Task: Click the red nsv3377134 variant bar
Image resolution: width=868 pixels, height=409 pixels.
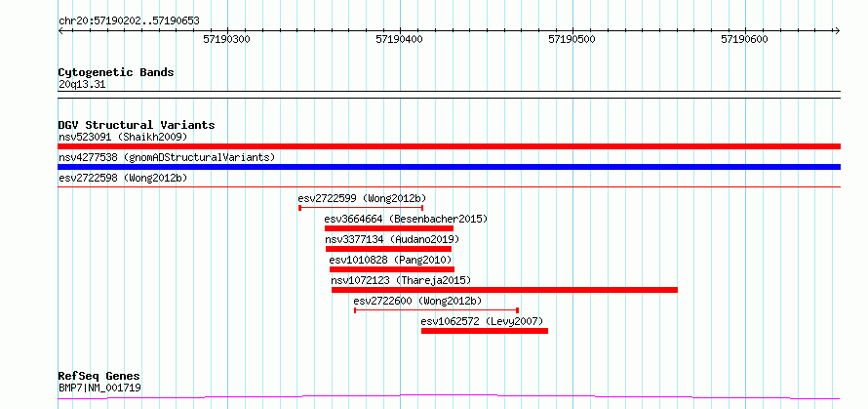Action: click(x=388, y=249)
